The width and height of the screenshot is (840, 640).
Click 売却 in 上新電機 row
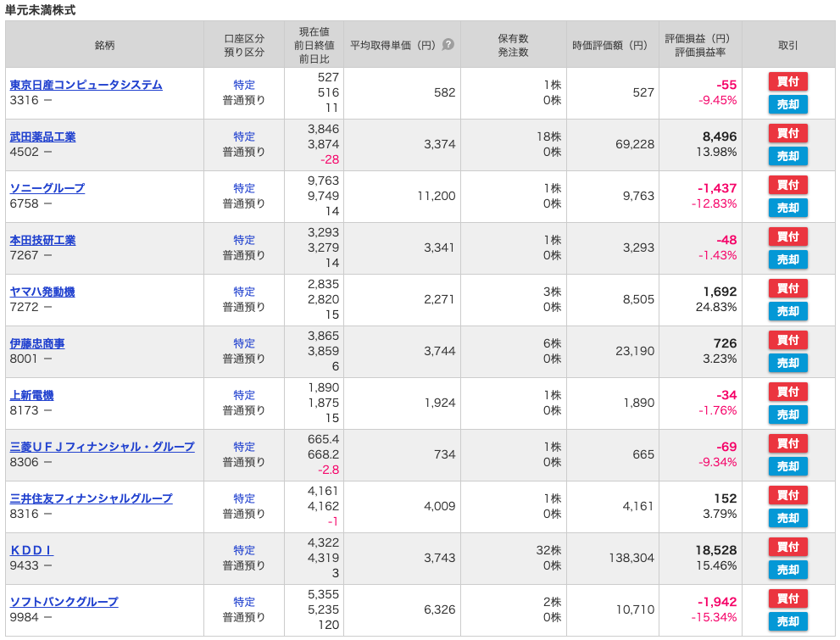(x=788, y=415)
